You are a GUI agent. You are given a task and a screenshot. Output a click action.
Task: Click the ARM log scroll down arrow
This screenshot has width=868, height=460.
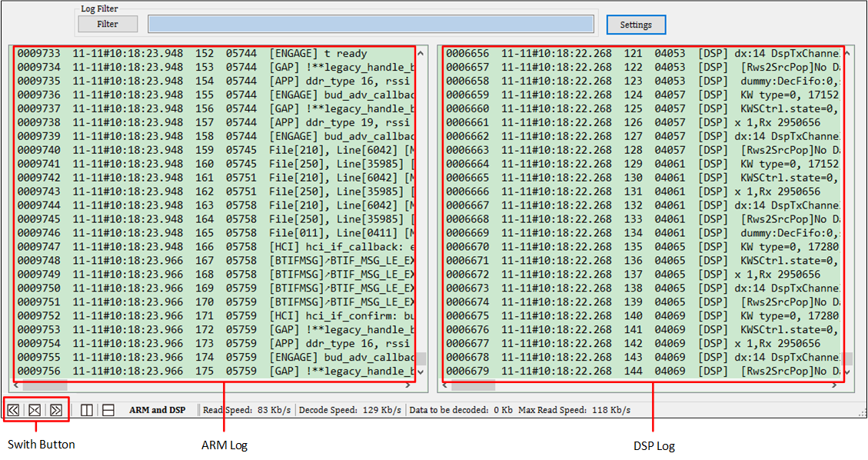[420, 372]
